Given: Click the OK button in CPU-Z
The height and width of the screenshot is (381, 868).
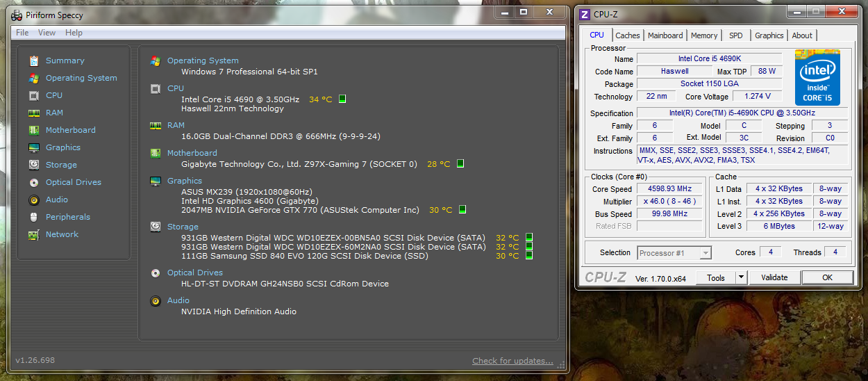Looking at the screenshot, I should click(827, 277).
